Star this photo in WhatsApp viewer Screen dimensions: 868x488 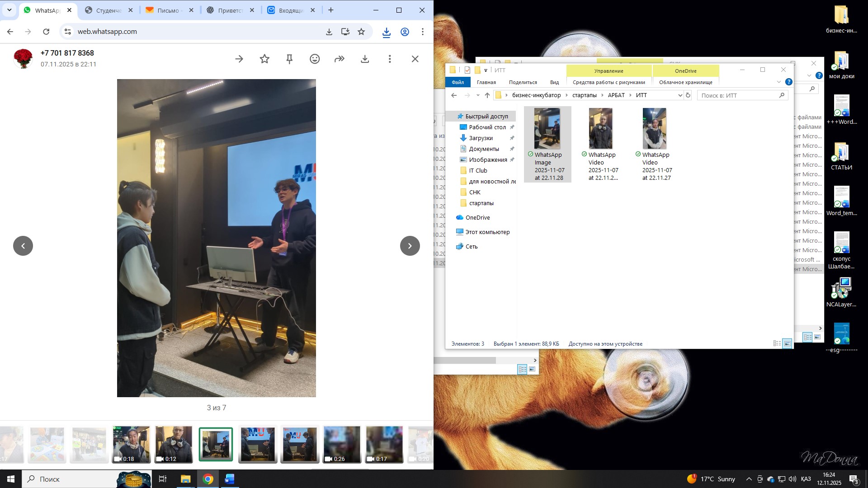[264, 59]
